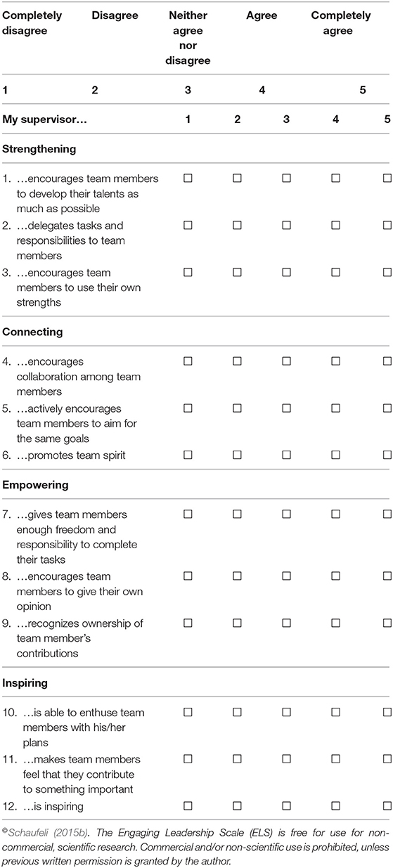This screenshot has width=393, height=868.
Task: Click the Empowering section heading
Action: [34, 484]
